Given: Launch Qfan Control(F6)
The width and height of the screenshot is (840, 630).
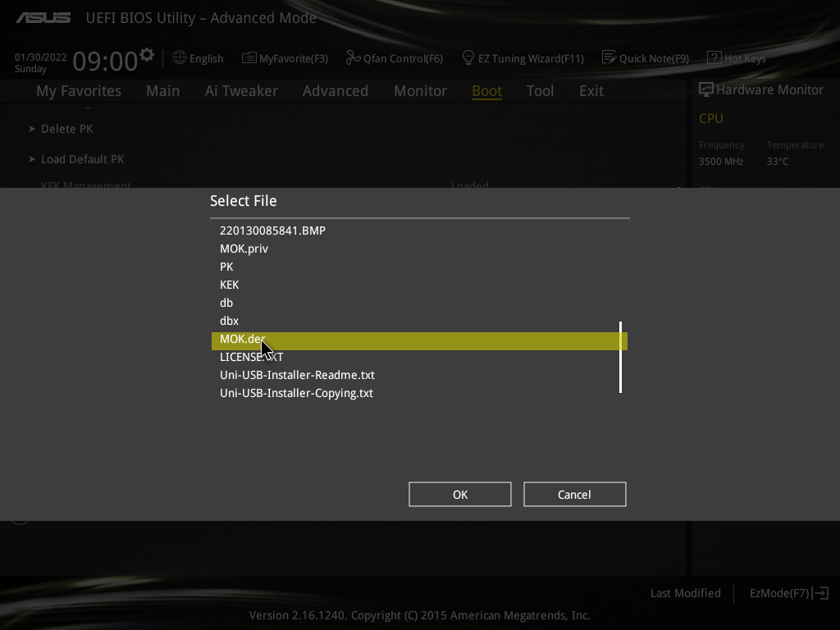Looking at the screenshot, I should pos(403,58).
